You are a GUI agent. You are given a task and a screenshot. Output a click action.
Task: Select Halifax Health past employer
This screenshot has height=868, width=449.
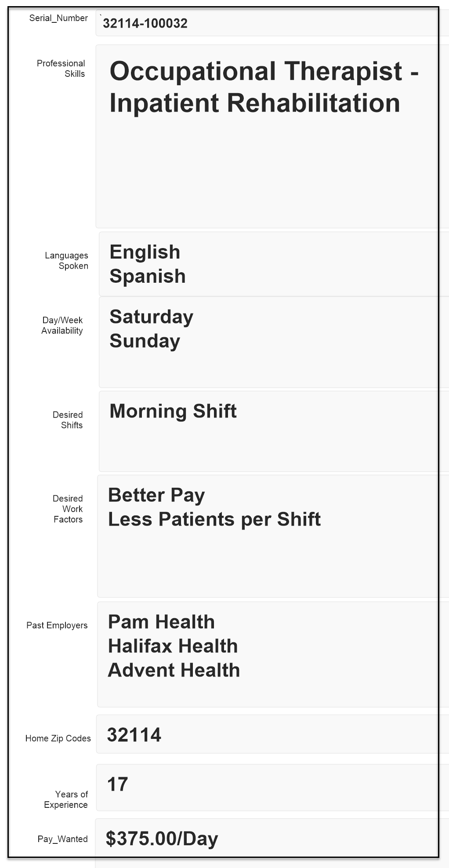click(173, 646)
